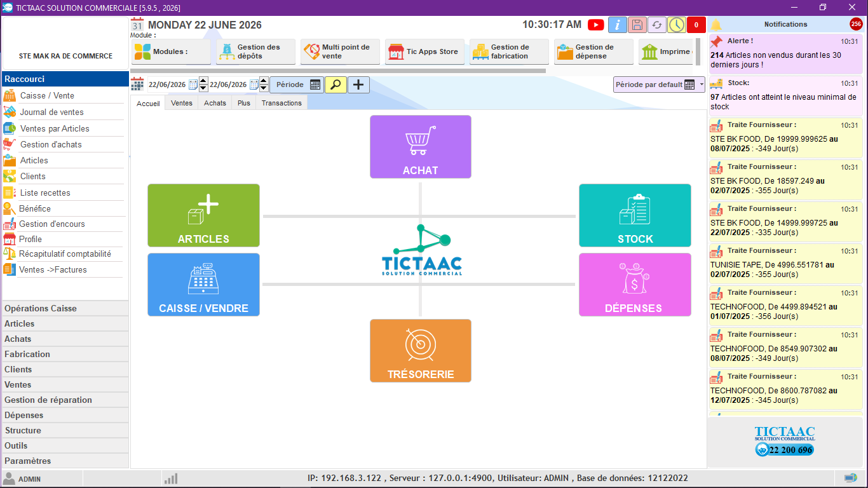This screenshot has height=488, width=868.
Task: Switch to the Ventes tab
Action: tap(182, 103)
